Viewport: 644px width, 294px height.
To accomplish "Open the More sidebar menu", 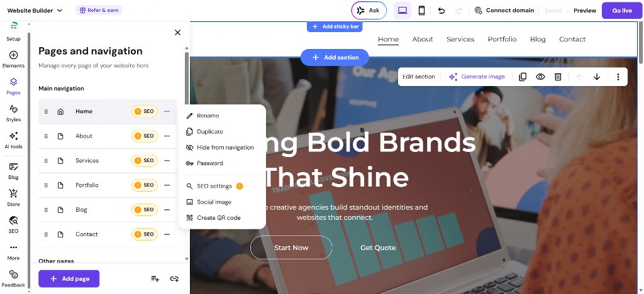I will coord(13,252).
